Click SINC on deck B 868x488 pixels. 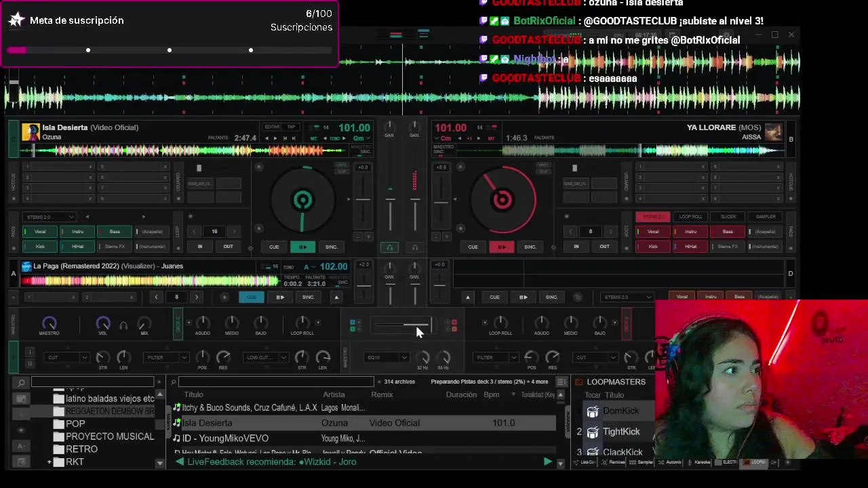click(530, 247)
